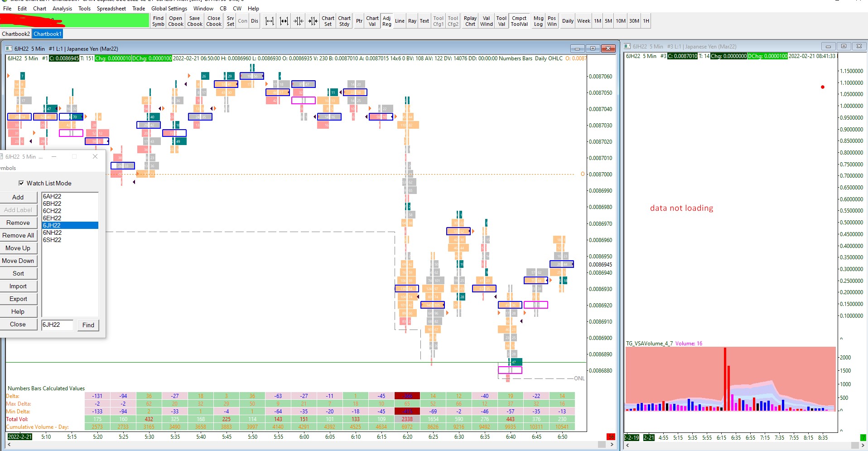Save the chartbook using Save Cbook
The width and height of the screenshot is (868, 451).
[195, 21]
